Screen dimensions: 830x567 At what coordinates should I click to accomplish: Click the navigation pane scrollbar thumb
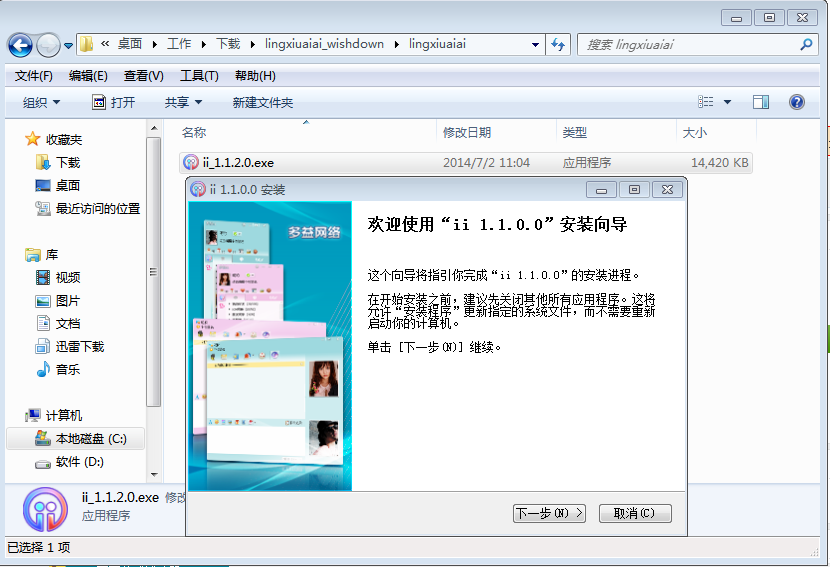[x=154, y=272]
